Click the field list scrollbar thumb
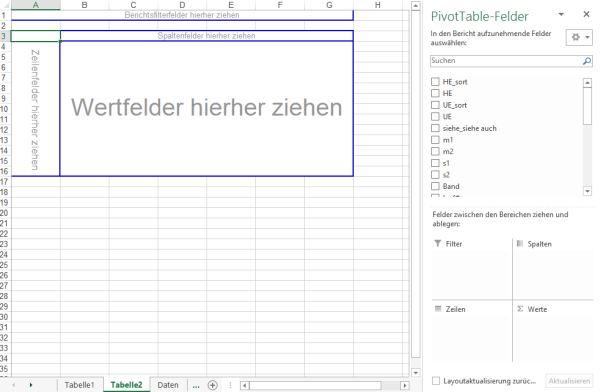 pos(587,106)
